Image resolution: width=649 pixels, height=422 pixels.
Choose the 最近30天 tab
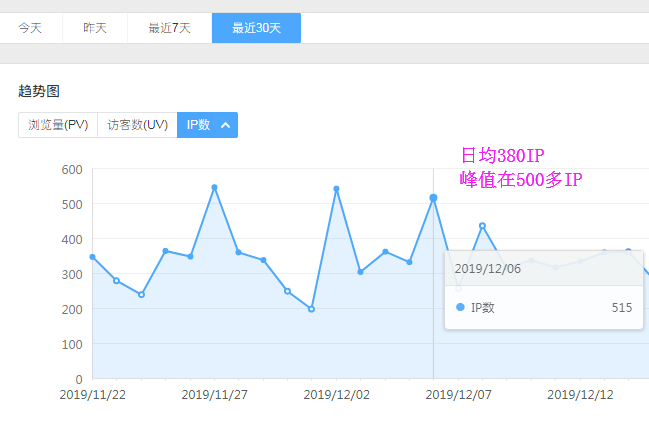tap(256, 28)
